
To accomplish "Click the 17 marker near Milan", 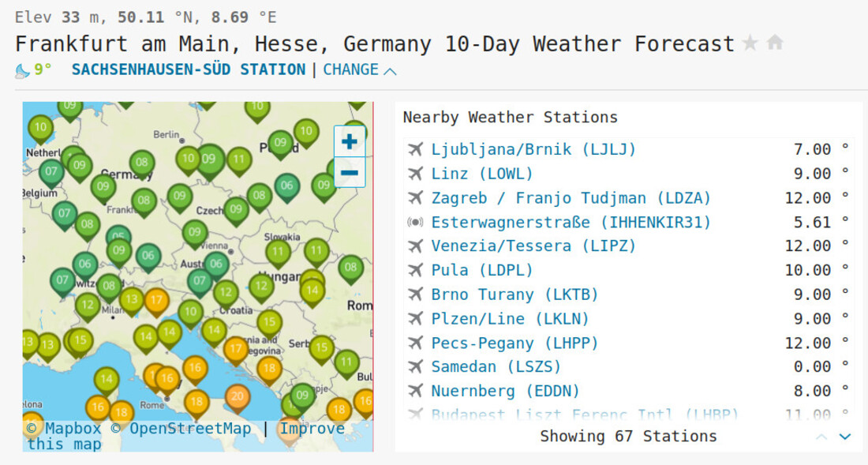I will [x=157, y=302].
